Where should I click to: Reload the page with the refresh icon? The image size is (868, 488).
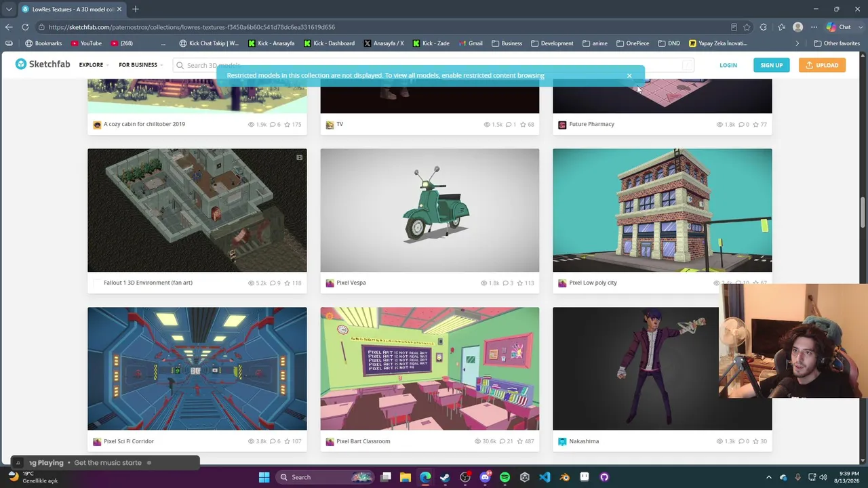25,27
